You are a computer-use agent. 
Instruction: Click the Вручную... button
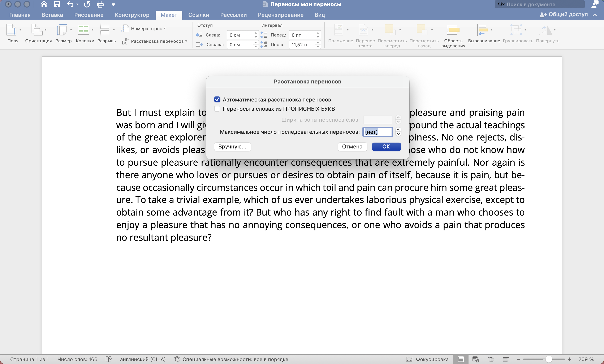pyautogui.click(x=232, y=146)
